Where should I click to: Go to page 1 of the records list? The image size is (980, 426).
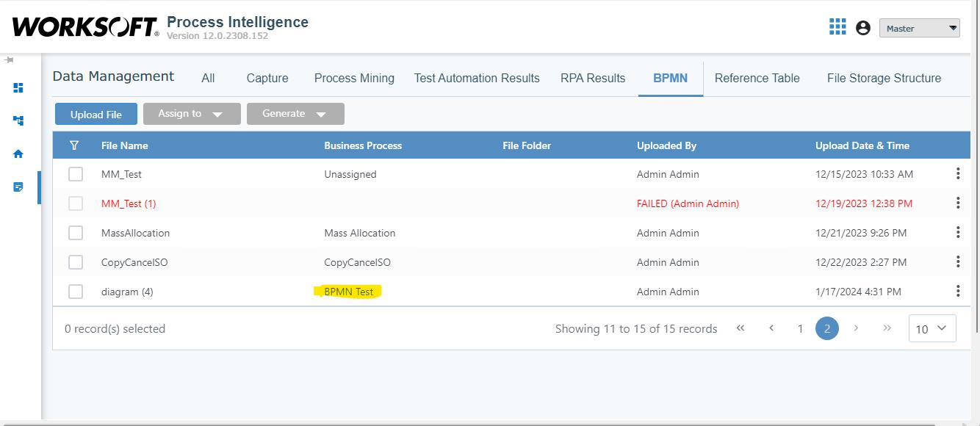tap(800, 328)
